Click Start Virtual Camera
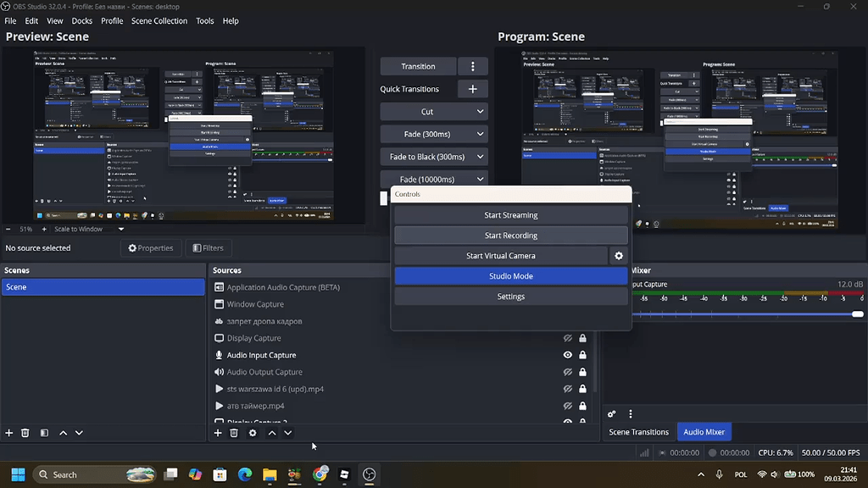Image resolution: width=868 pixels, height=488 pixels. (500, 256)
